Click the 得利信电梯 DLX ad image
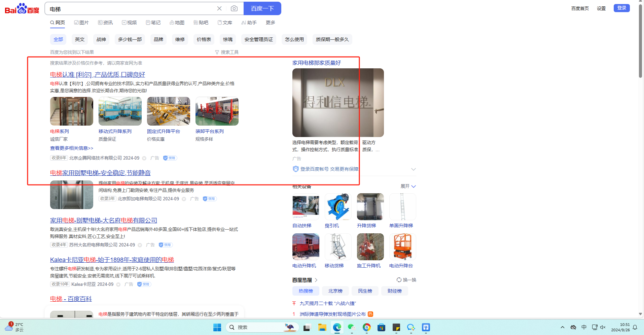The image size is (644, 335). [338, 103]
